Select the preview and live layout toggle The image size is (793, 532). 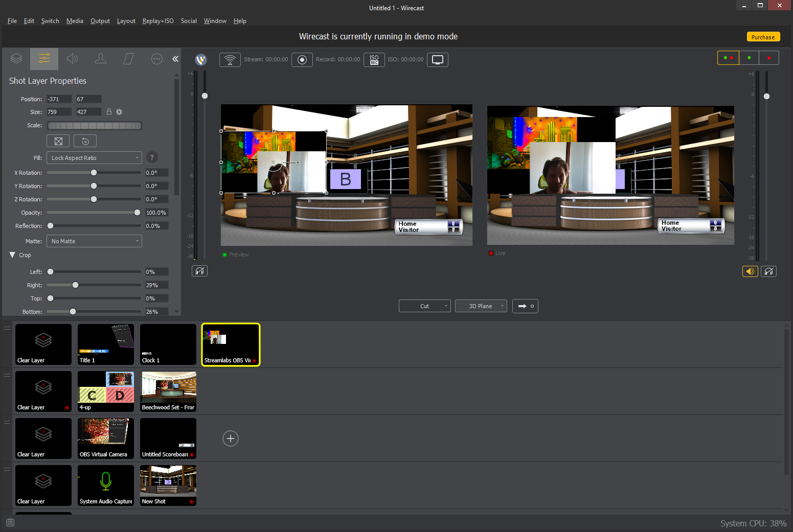click(x=728, y=58)
